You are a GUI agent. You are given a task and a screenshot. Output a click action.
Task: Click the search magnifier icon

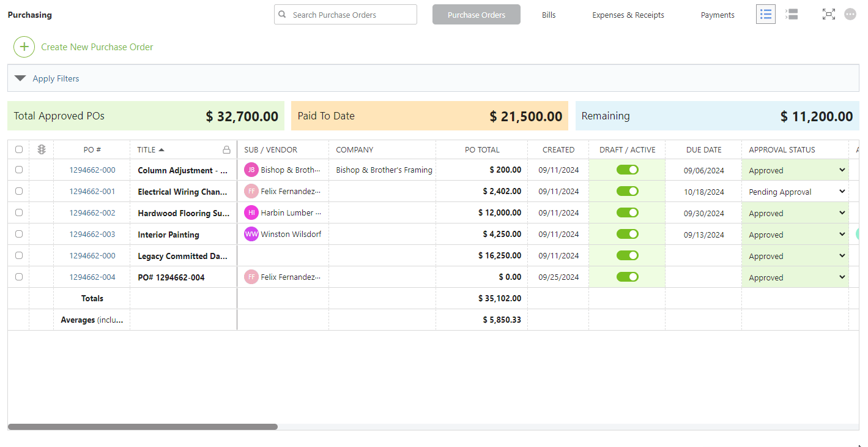(282, 15)
